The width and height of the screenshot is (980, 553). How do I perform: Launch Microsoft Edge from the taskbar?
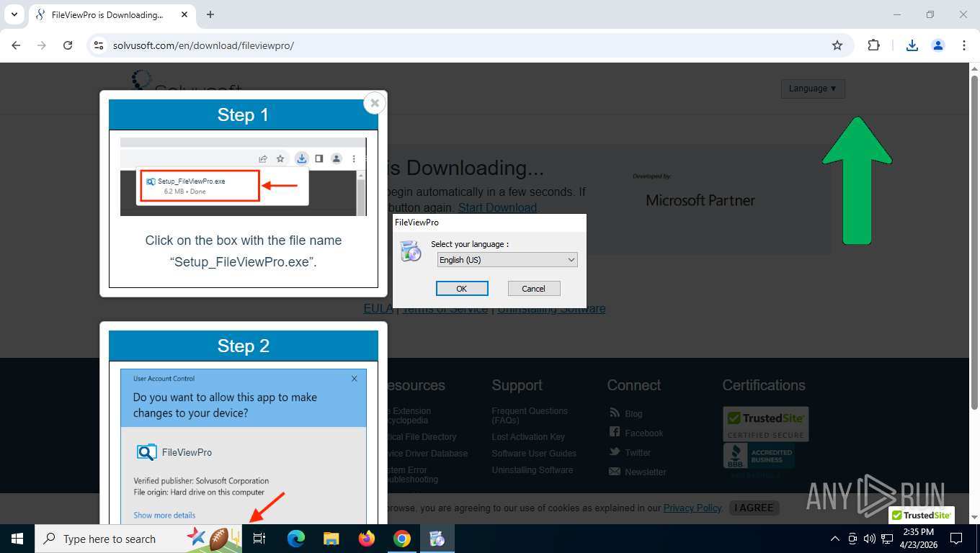point(296,539)
